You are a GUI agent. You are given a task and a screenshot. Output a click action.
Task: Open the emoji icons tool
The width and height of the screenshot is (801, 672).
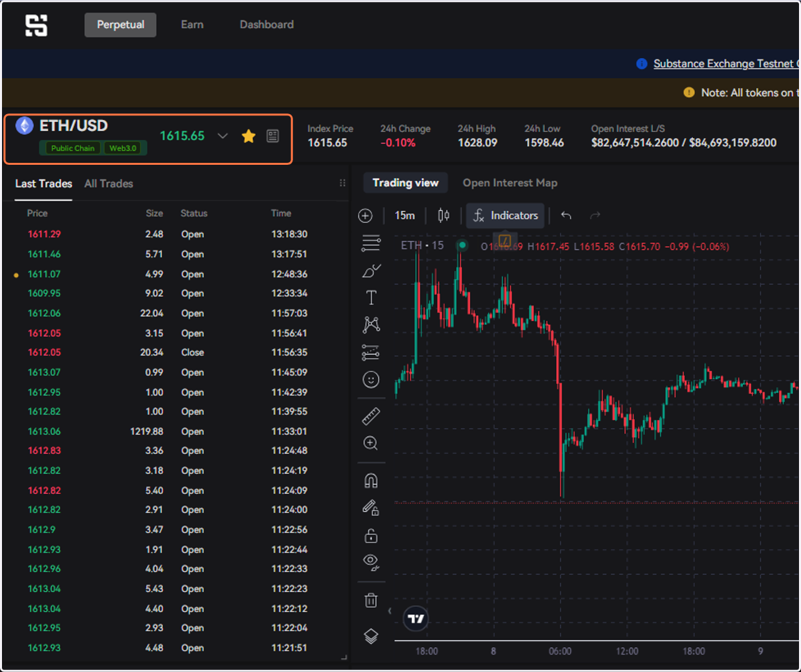(x=370, y=380)
